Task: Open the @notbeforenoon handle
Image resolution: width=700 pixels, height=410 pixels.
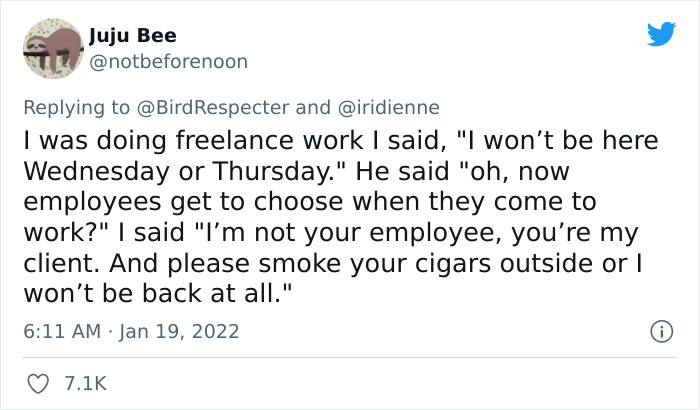Action: (x=168, y=61)
